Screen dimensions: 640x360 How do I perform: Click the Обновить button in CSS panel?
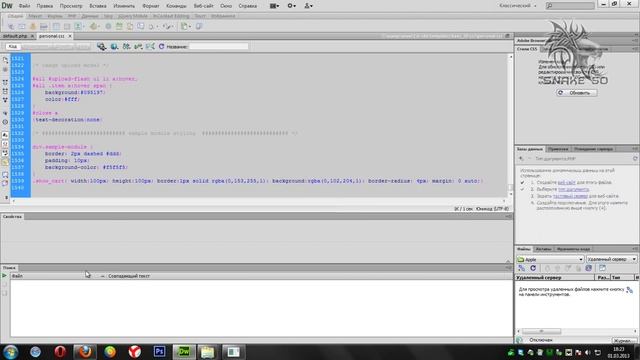click(577, 93)
